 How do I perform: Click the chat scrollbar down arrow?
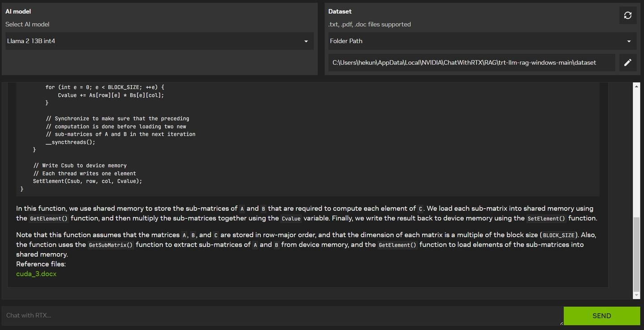(637, 295)
